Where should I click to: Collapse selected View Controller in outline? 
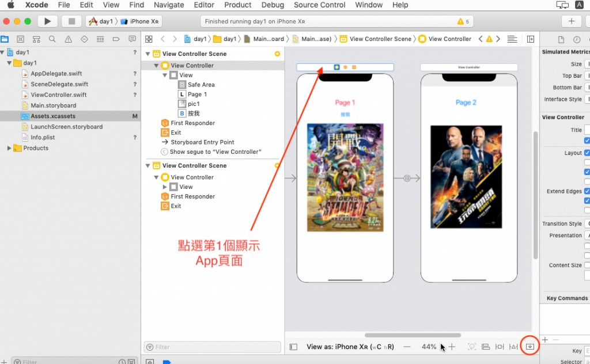click(156, 66)
